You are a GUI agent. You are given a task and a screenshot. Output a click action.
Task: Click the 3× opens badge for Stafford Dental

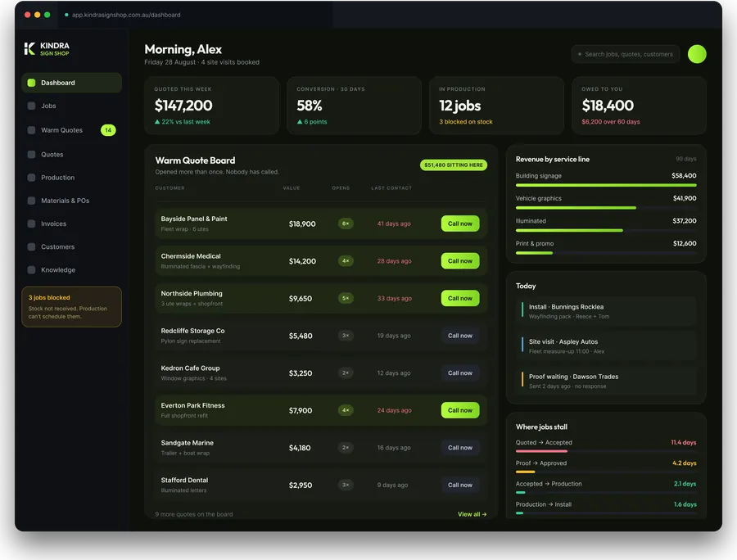346,485
